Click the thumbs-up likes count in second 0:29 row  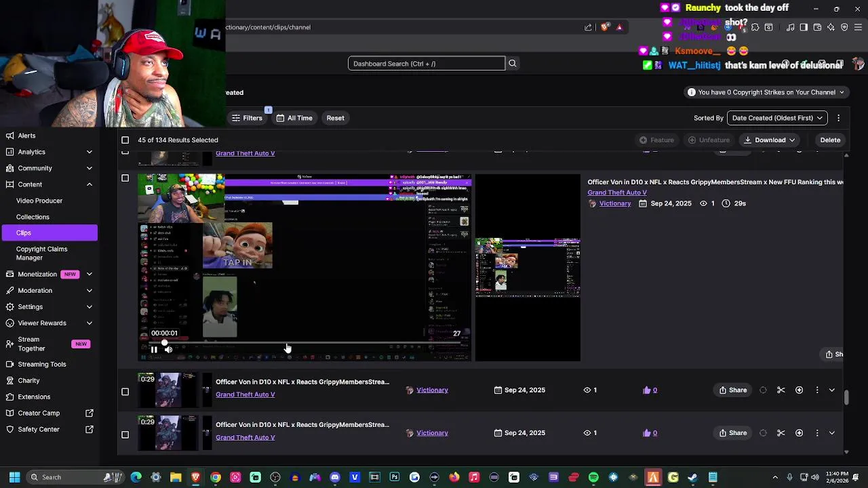pyautogui.click(x=650, y=433)
